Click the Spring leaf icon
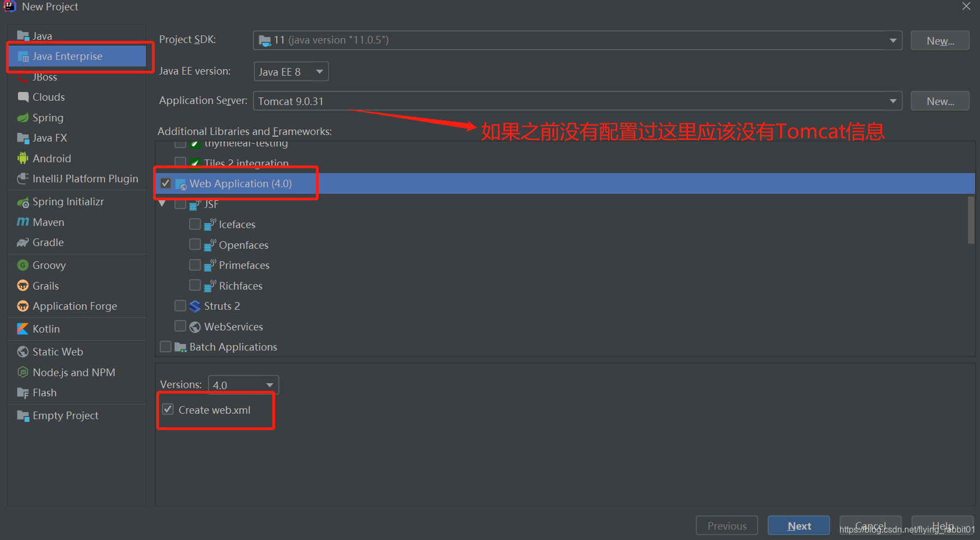980x540 pixels. coord(23,118)
